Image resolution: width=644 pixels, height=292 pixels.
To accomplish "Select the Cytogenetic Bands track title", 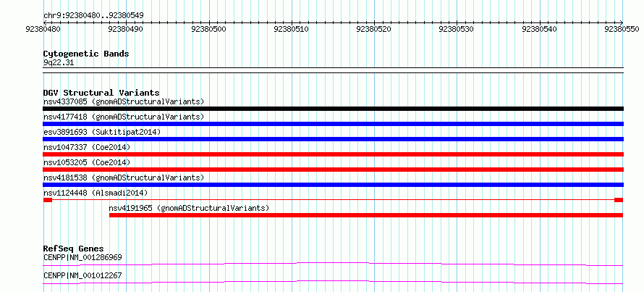I will (x=86, y=54).
